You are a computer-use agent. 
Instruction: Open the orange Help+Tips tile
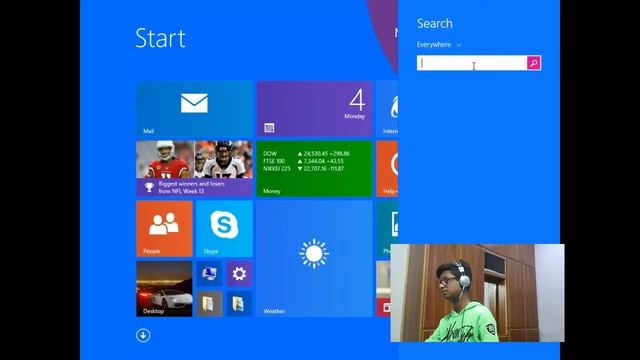tap(387, 169)
